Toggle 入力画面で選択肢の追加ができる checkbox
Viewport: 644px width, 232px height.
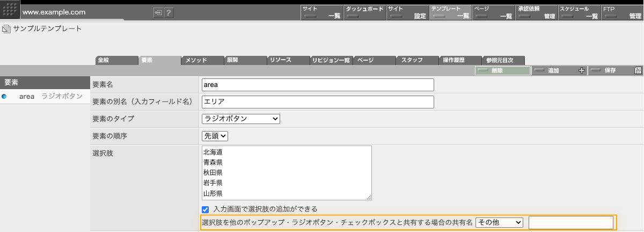205,209
